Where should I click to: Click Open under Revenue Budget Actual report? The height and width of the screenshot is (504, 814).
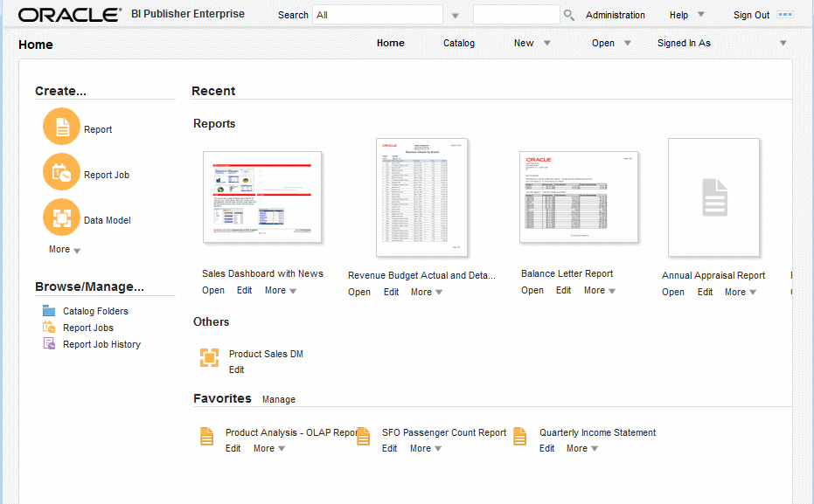click(x=359, y=292)
